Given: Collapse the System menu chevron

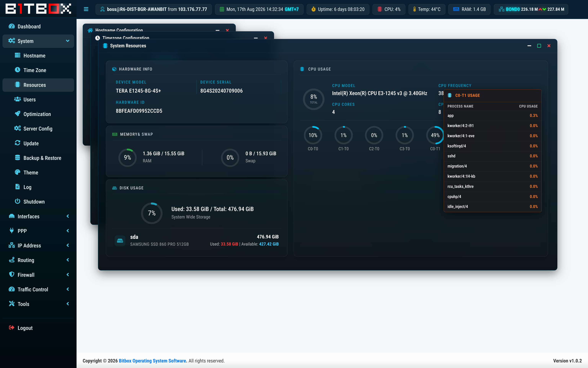Looking at the screenshot, I should [68, 41].
